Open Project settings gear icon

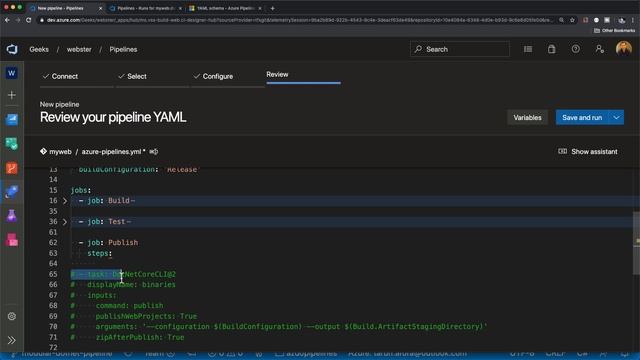point(11,316)
